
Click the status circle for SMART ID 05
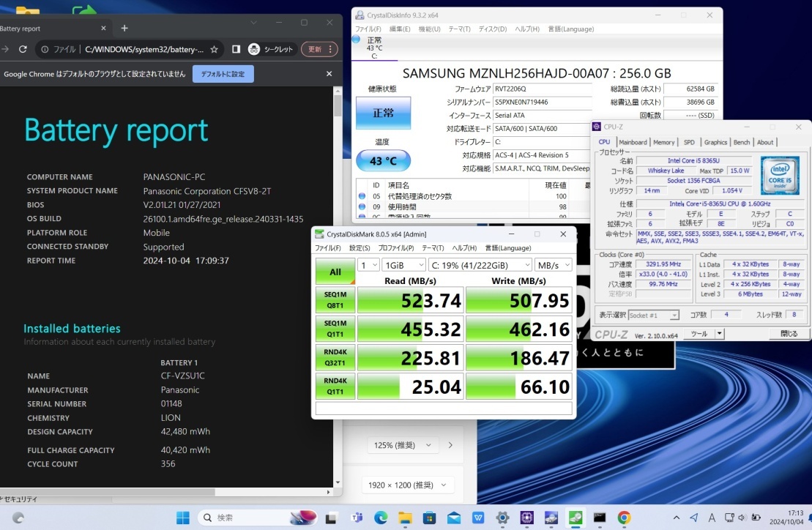[362, 196]
